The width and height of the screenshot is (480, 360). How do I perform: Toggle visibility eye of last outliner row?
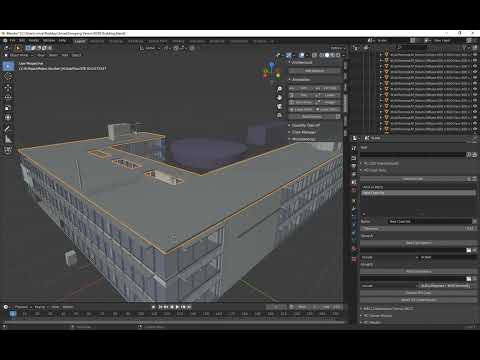point(475,129)
